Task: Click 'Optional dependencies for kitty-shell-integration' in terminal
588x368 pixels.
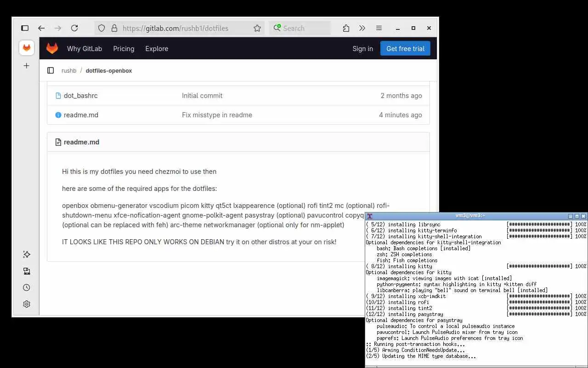Action: 433,242
